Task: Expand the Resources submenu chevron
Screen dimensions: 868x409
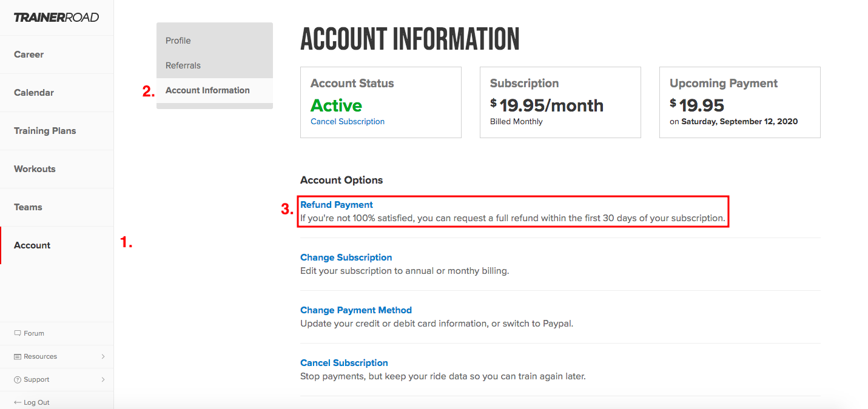Action: (x=103, y=356)
